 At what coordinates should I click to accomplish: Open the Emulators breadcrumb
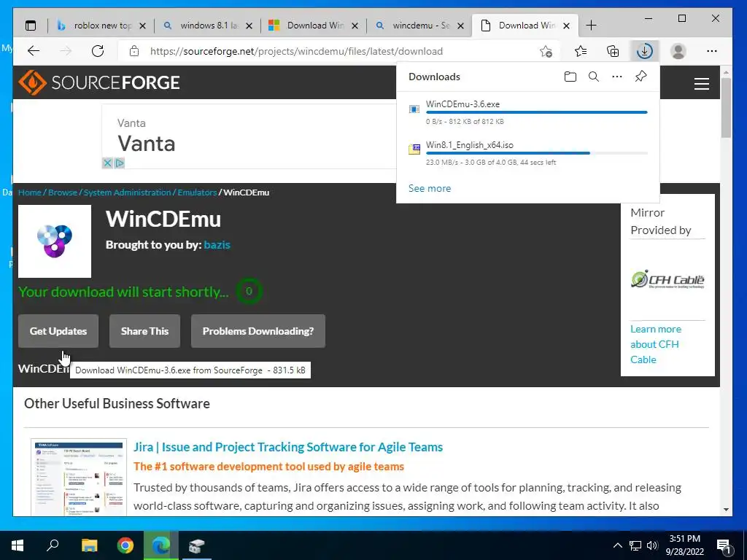197,192
